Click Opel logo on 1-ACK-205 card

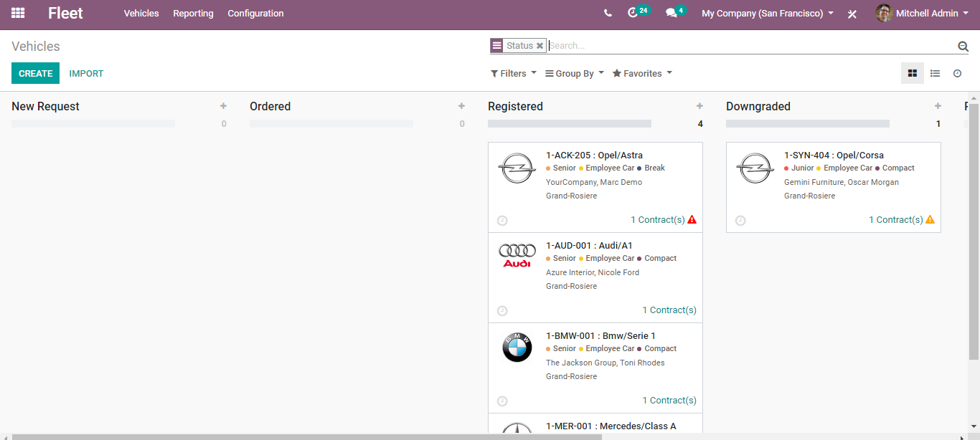(x=517, y=168)
